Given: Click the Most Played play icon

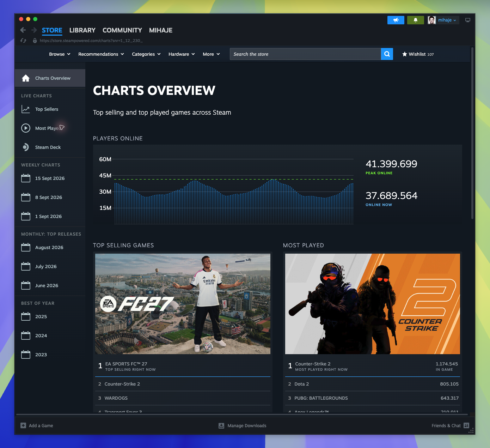Looking at the screenshot, I should pyautogui.click(x=26, y=128).
